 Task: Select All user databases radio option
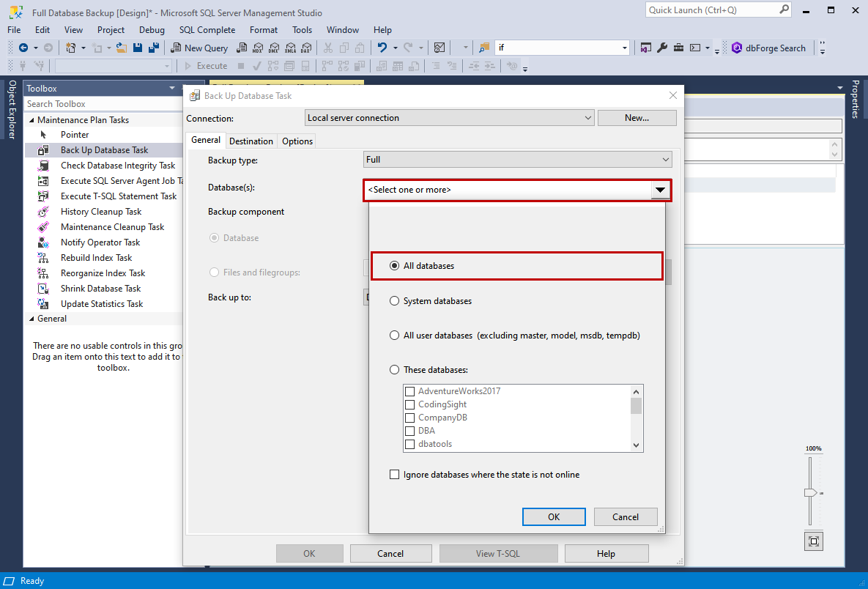point(394,336)
